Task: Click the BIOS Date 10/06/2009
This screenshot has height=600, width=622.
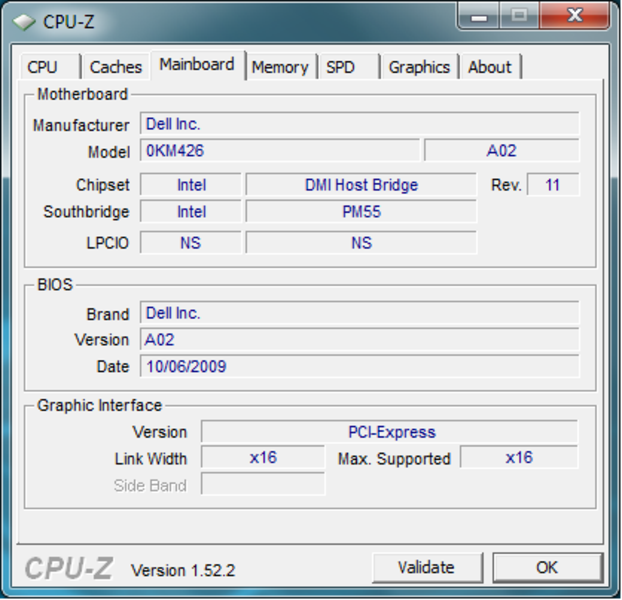Action: tap(359, 366)
